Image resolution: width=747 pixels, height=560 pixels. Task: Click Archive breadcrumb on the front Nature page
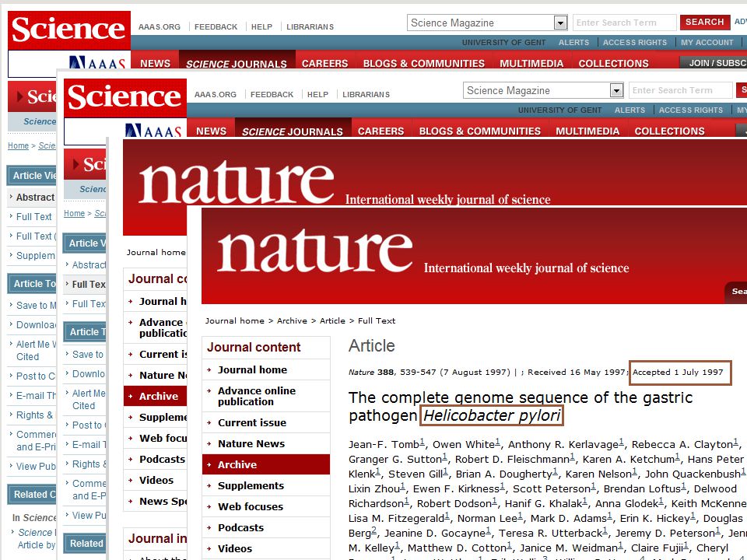tap(292, 320)
